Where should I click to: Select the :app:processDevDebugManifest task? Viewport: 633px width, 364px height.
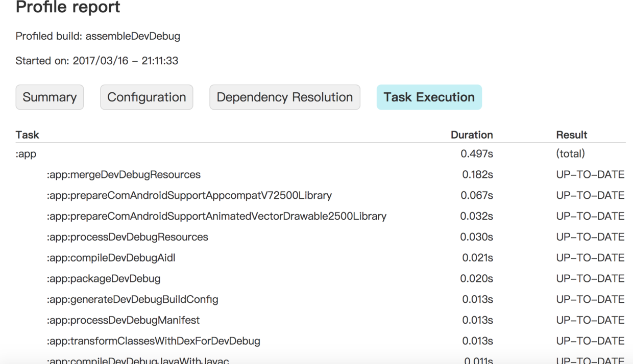click(x=123, y=321)
